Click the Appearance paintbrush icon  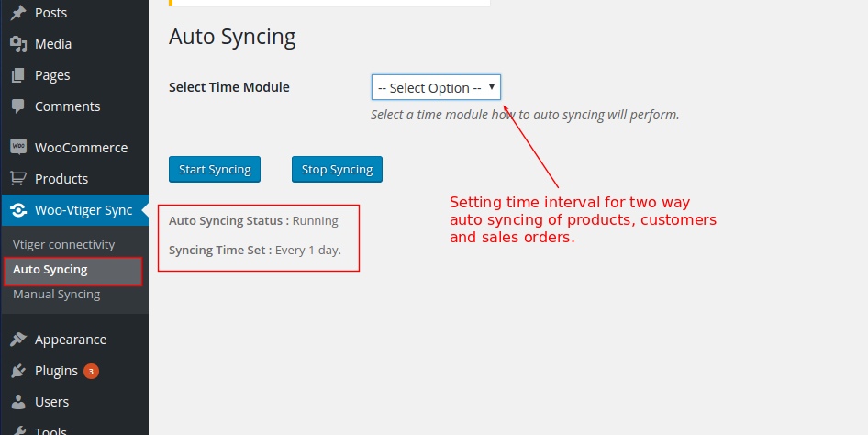click(x=18, y=340)
